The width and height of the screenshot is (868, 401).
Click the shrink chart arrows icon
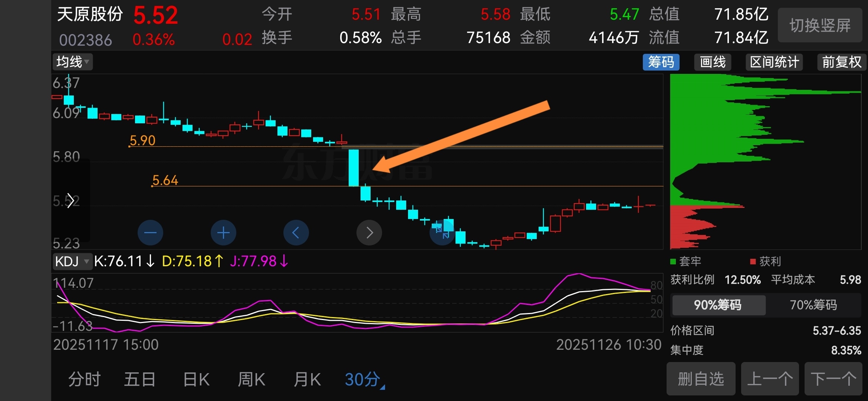click(x=442, y=233)
